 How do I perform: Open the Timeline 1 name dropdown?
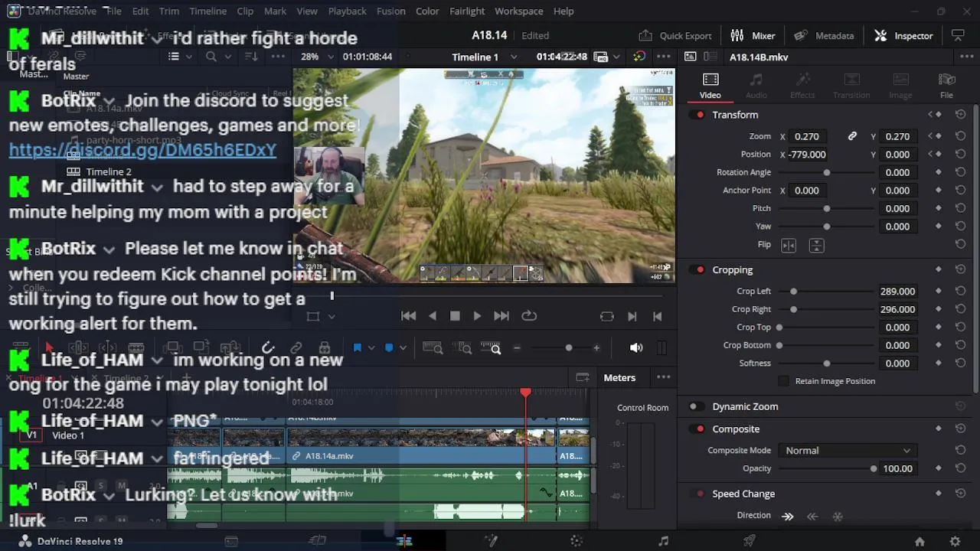pos(514,57)
